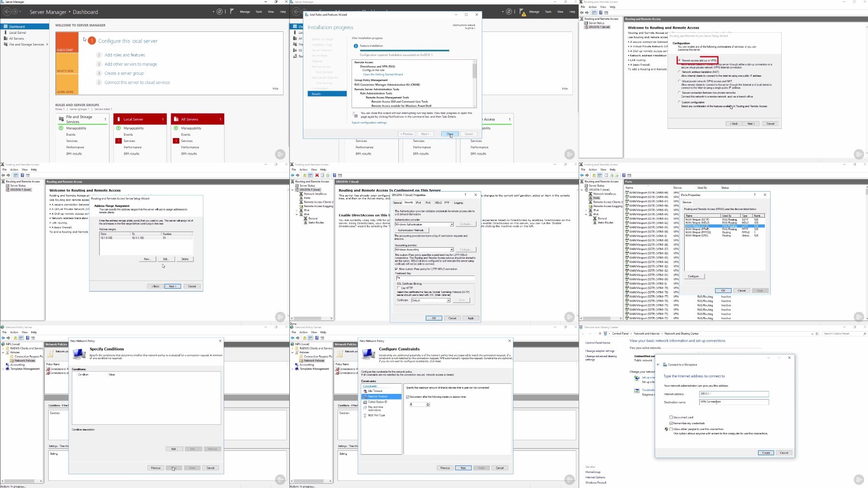
Task: Open Export configuration settings link
Action: tap(369, 123)
